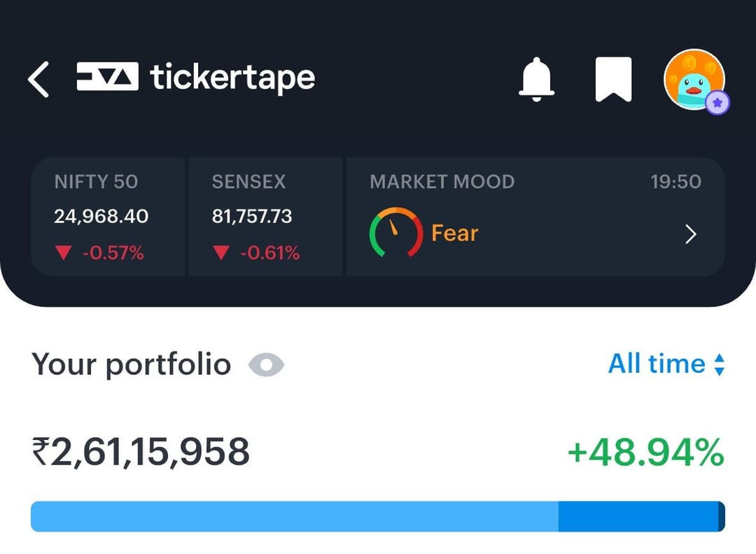Viewport: 756px width, 554px height.
Task: Open the NIFTY 50 index card
Action: pyautogui.click(x=108, y=217)
